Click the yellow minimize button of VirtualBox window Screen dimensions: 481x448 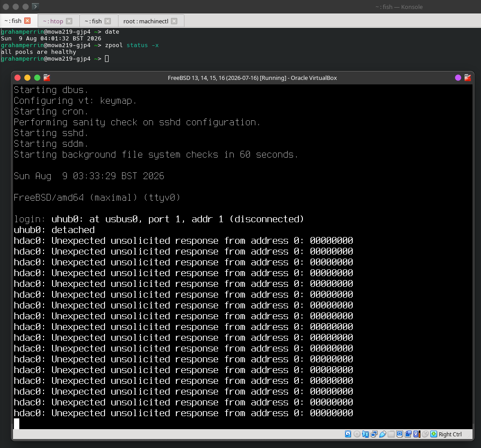(27, 78)
